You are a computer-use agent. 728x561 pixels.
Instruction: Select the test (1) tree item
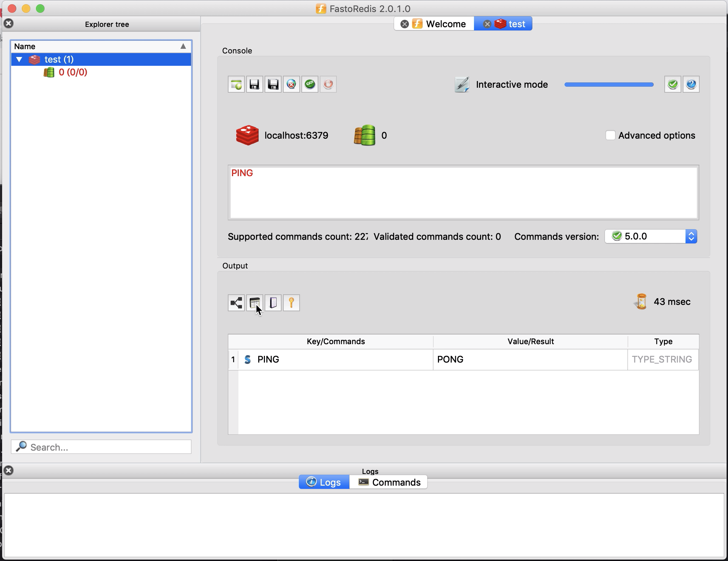tap(101, 59)
